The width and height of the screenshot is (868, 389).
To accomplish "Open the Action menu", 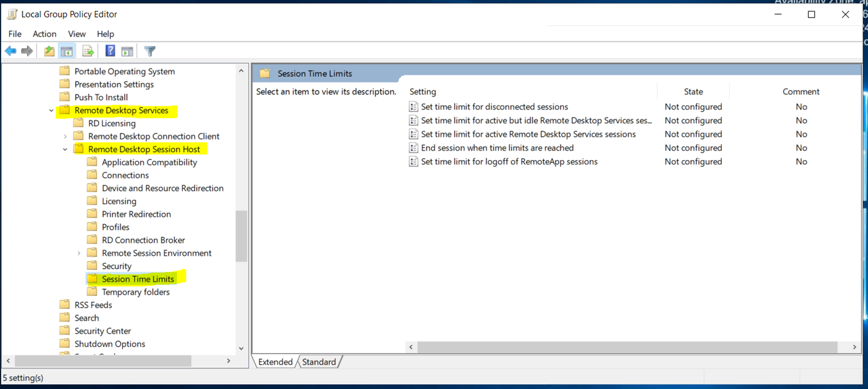I will (44, 34).
